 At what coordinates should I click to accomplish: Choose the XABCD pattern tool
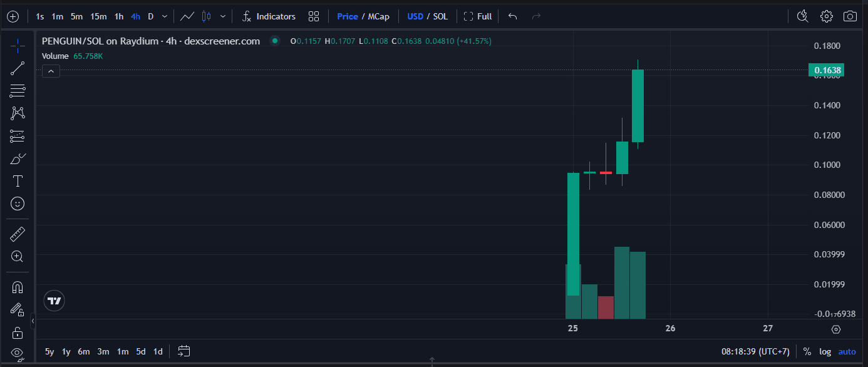pos(18,113)
